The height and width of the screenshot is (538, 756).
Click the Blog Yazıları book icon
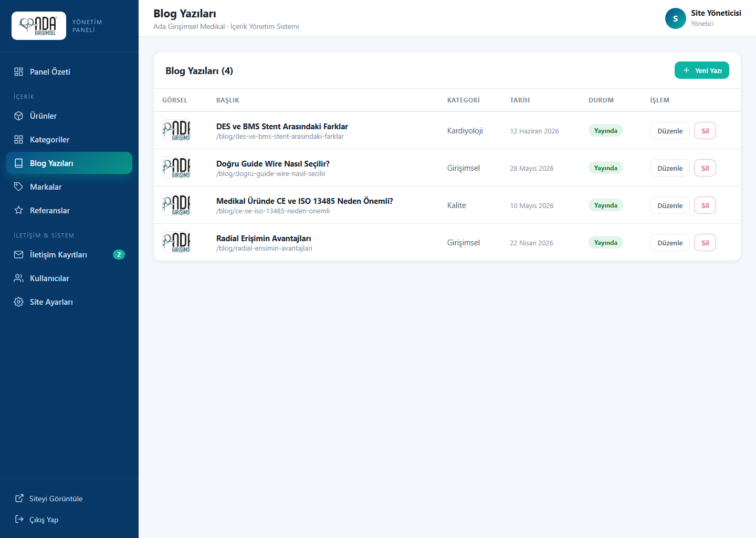tap(19, 163)
